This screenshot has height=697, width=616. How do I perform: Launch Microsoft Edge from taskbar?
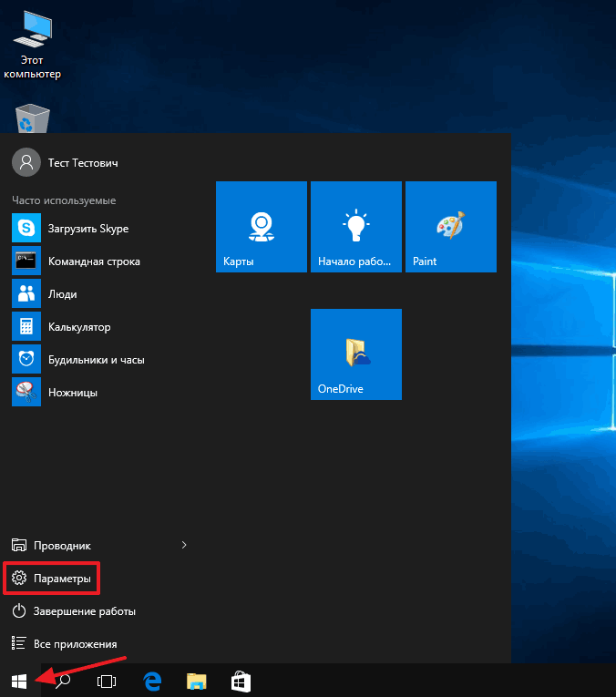pos(152,681)
